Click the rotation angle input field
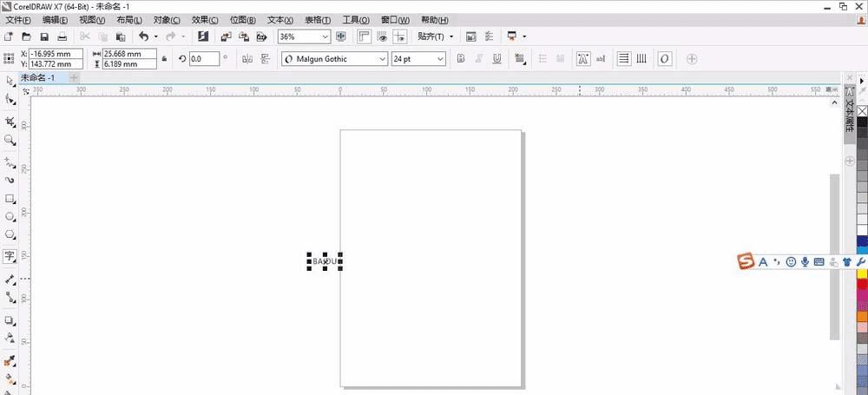This screenshot has height=395, width=868. [204, 59]
